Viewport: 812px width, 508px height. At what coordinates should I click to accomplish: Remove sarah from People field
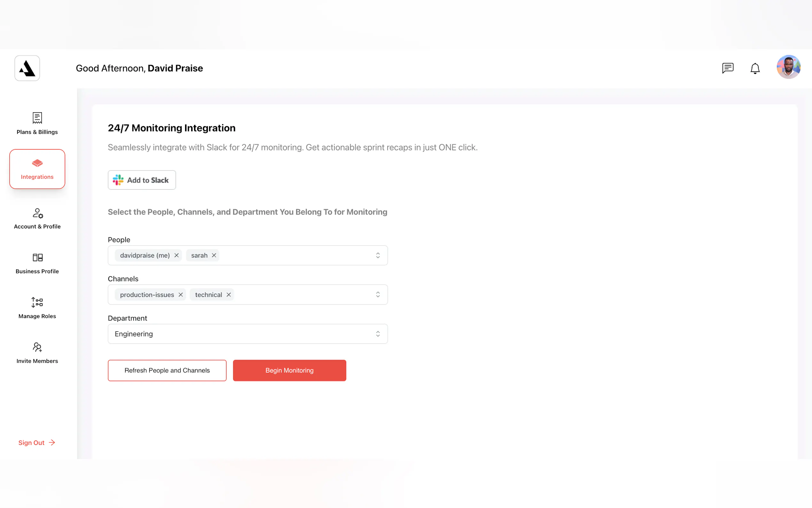click(x=214, y=255)
